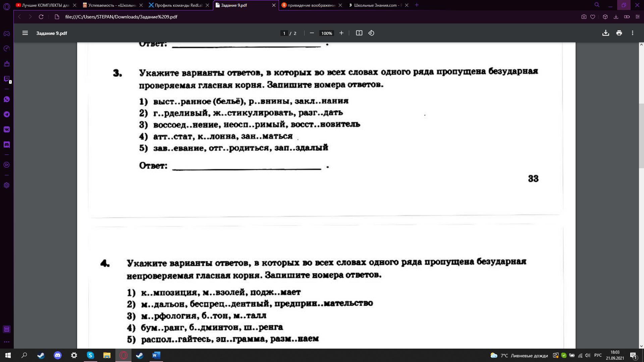Zoom in the PDF with plus
The height and width of the screenshot is (362, 644).
click(x=341, y=33)
